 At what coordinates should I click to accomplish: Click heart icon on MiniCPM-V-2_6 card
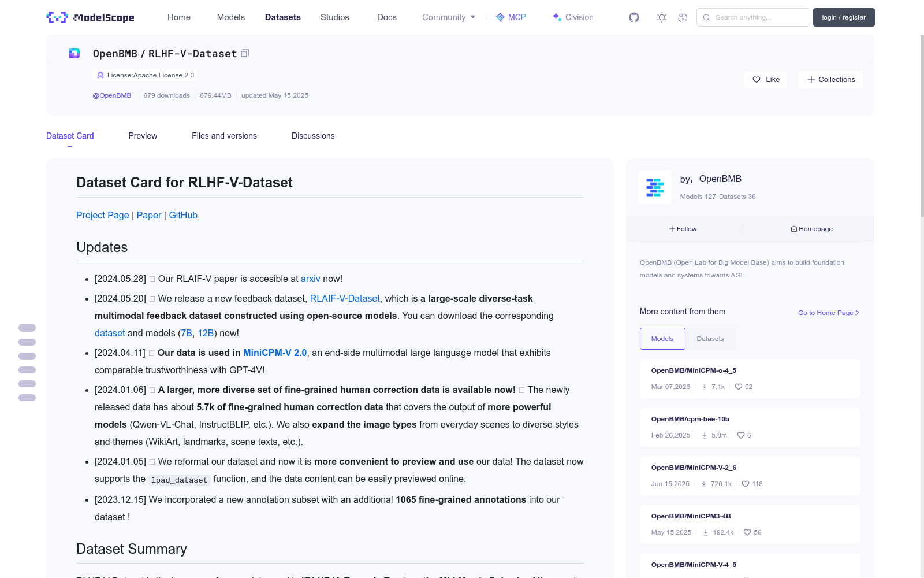pos(746,484)
